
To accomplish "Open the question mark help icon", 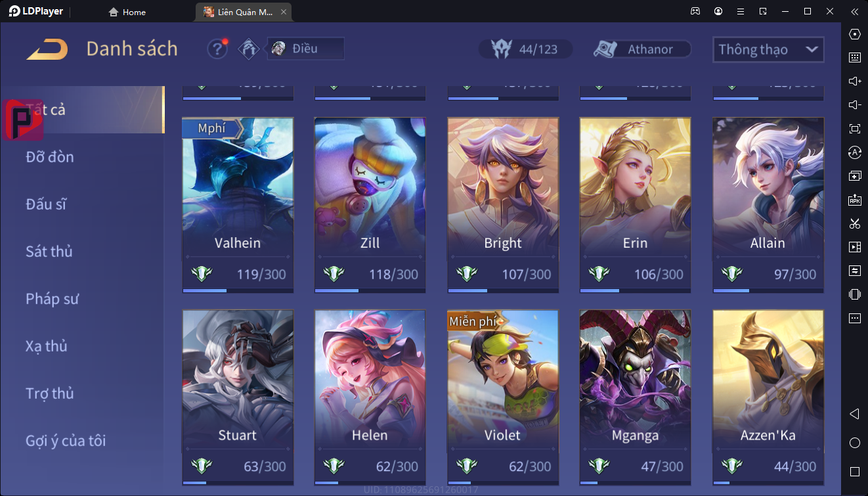I will coord(217,49).
